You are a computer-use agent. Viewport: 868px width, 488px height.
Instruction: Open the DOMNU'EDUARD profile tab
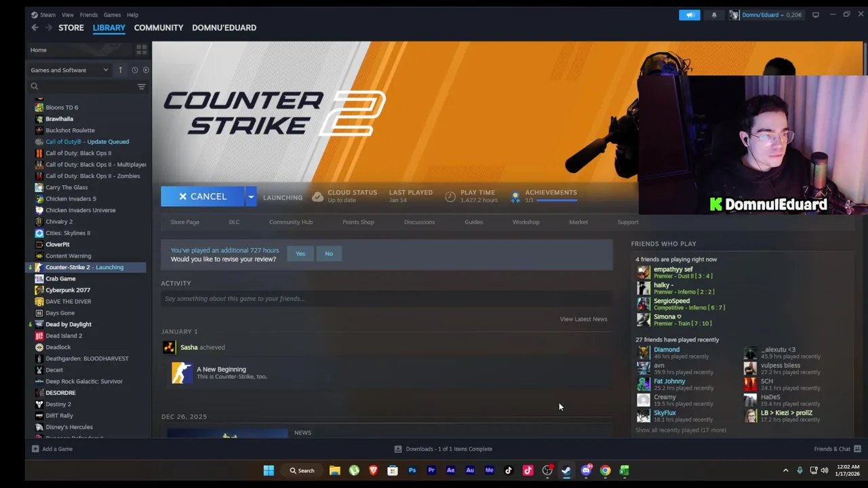pyautogui.click(x=224, y=28)
